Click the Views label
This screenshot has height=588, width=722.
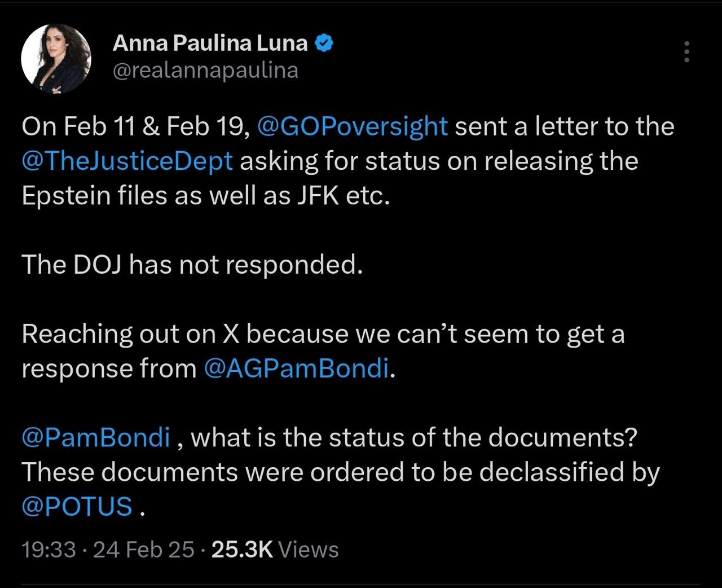pyautogui.click(x=309, y=549)
